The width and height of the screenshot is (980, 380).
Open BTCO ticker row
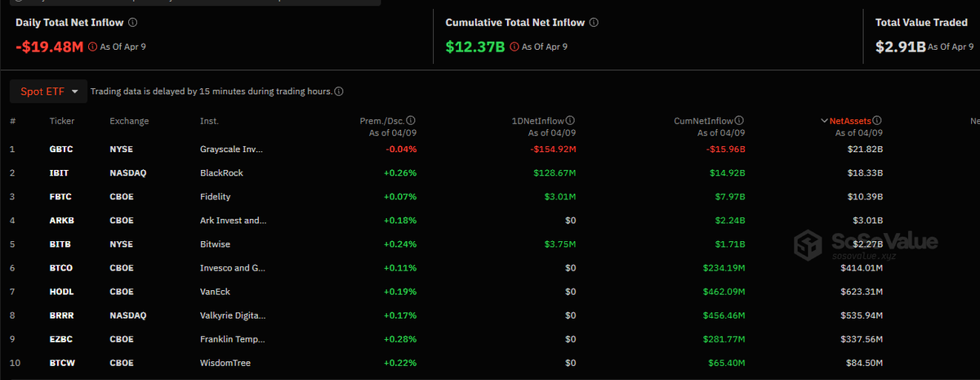[x=62, y=268]
